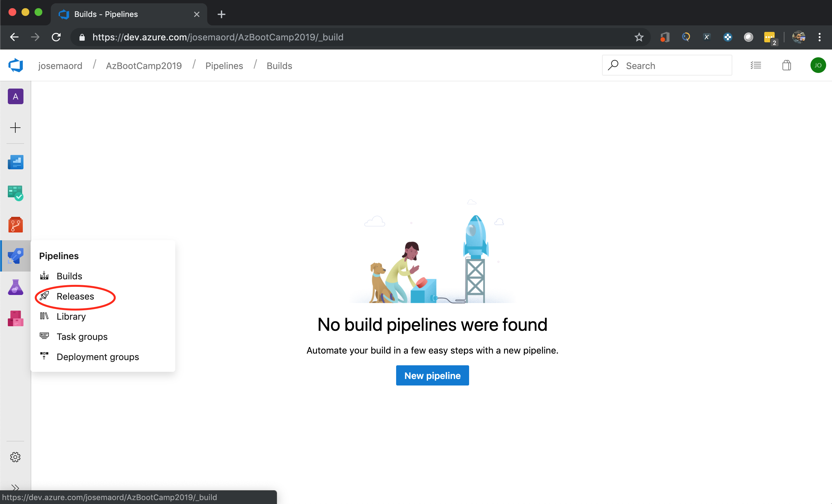Expand the sidebar with double chevron

coord(15,487)
